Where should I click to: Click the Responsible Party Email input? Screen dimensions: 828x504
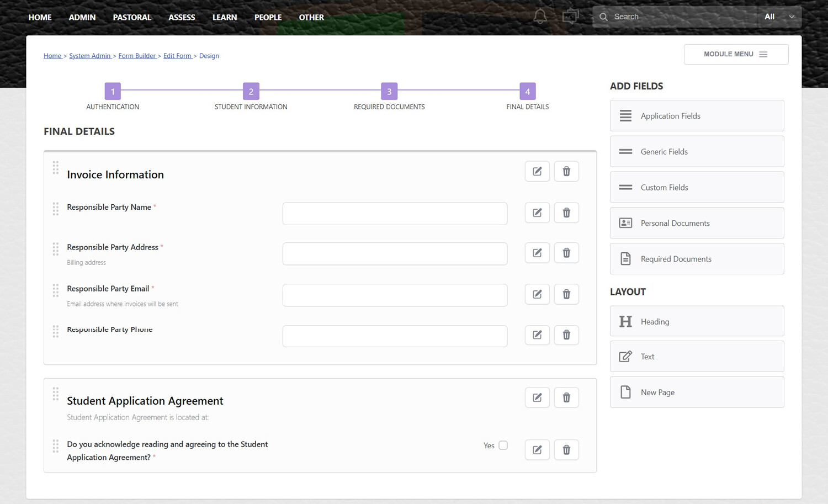click(395, 295)
